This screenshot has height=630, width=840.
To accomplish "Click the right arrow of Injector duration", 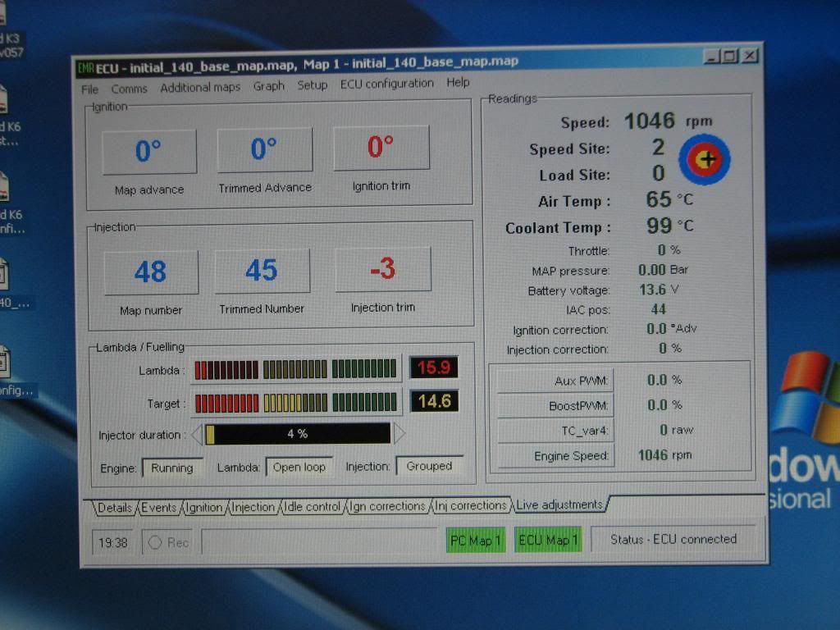I will tap(399, 433).
